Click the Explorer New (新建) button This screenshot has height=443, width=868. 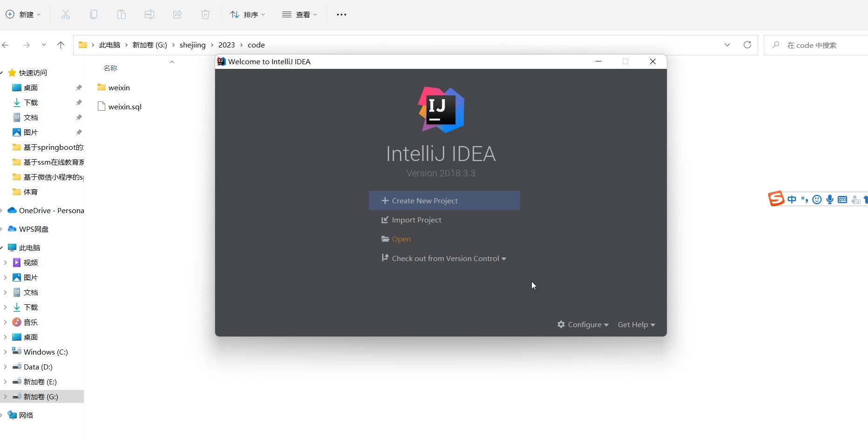[23, 14]
